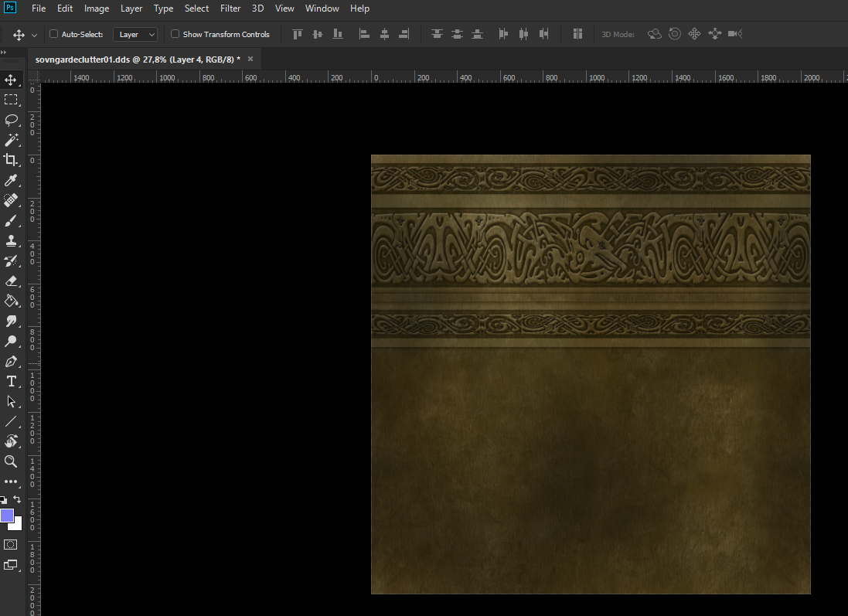Enable Show Transform Controls checkbox

point(175,34)
